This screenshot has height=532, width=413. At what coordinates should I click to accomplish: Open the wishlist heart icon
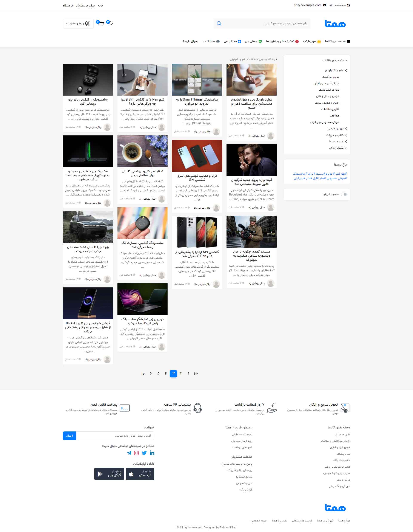coord(111,23)
